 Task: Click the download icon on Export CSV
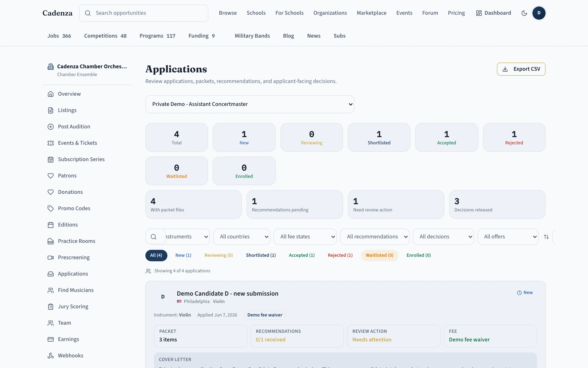click(505, 69)
